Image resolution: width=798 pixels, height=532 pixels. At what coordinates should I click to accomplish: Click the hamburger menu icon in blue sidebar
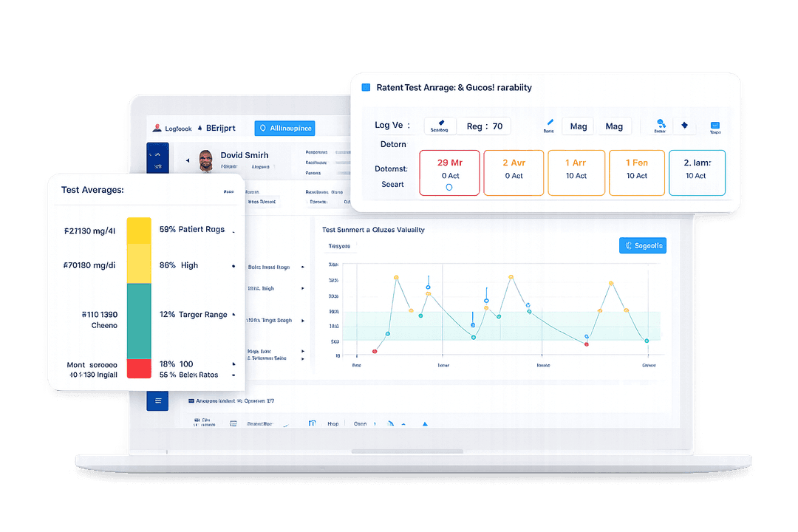click(x=157, y=401)
